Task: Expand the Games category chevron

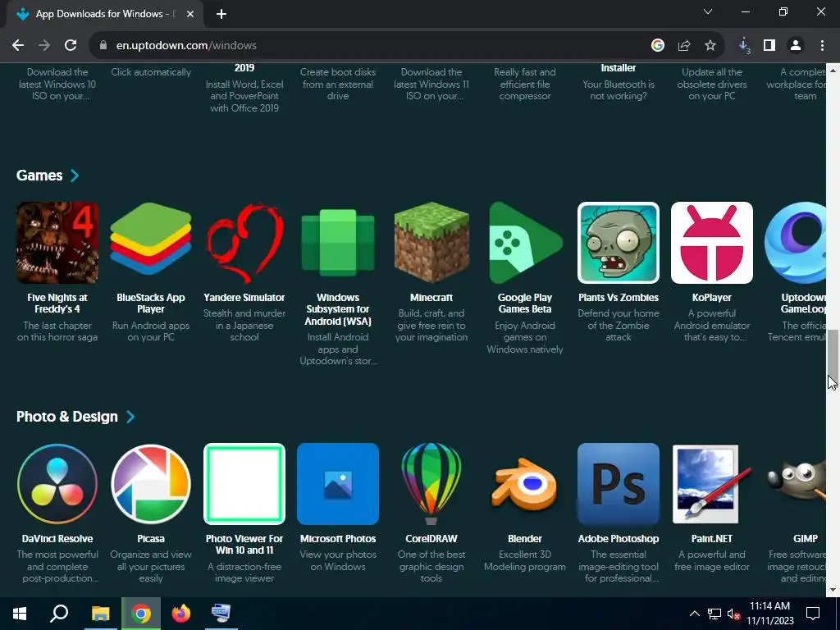Action: coord(75,176)
